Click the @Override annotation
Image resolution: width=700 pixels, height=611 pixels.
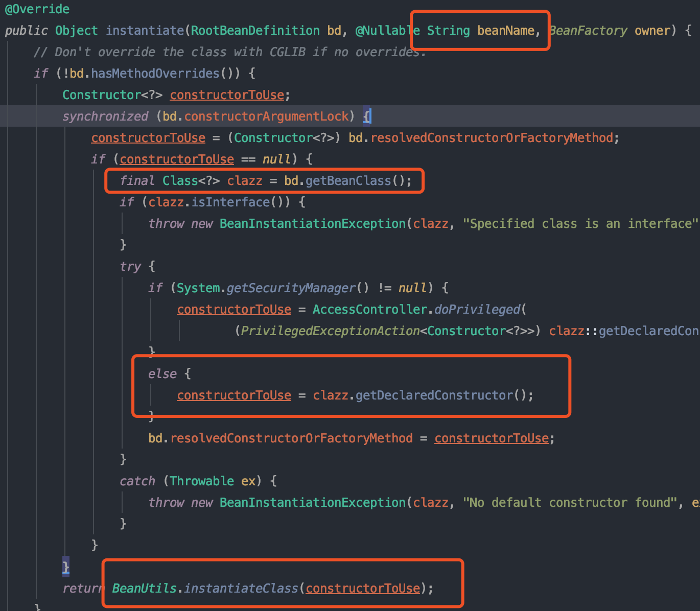[37, 9]
